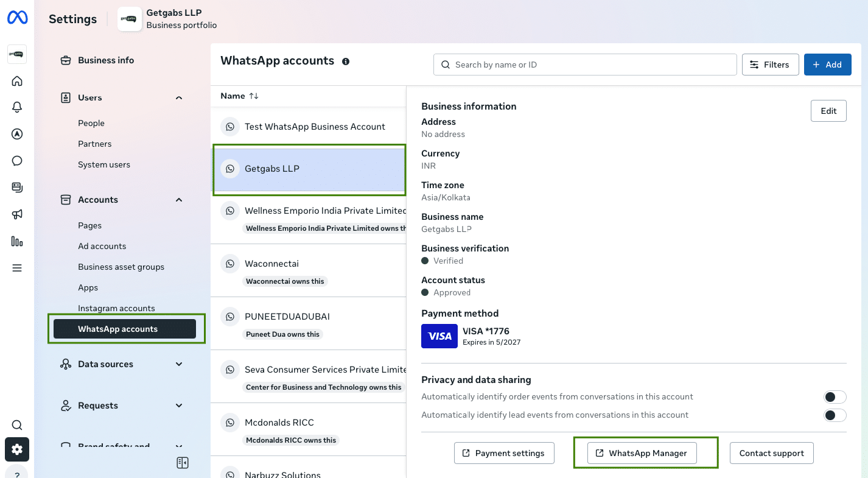The image size is (868, 478).
Task: Expand the Data sources chevron
Action: (x=179, y=364)
